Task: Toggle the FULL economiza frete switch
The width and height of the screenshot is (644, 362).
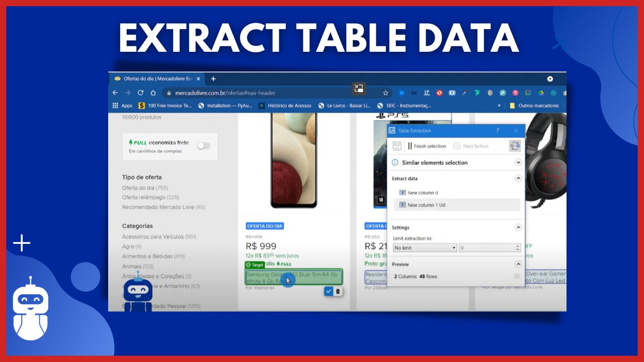Action: [x=203, y=146]
